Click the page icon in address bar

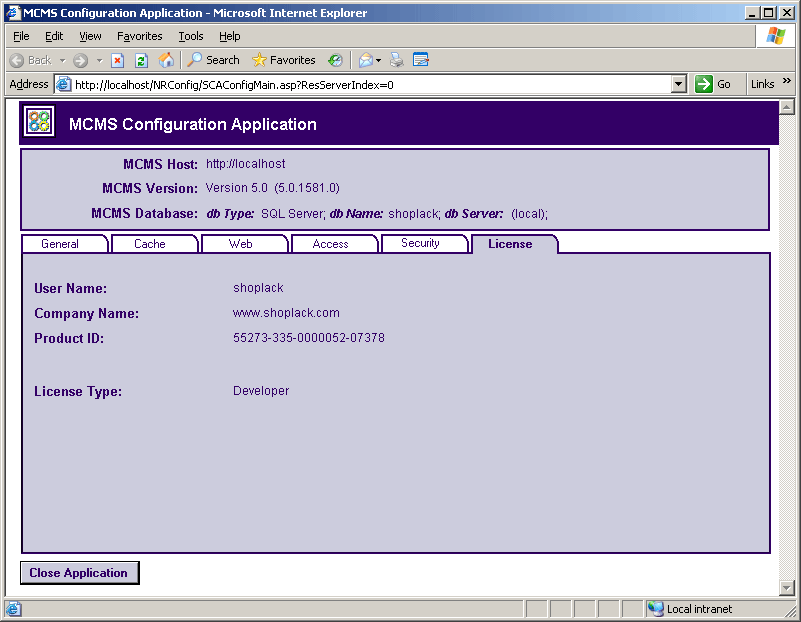click(63, 84)
